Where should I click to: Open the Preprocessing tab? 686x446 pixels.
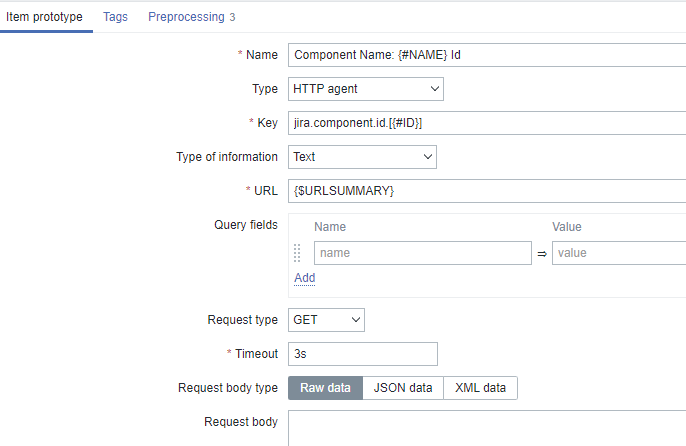(x=191, y=17)
